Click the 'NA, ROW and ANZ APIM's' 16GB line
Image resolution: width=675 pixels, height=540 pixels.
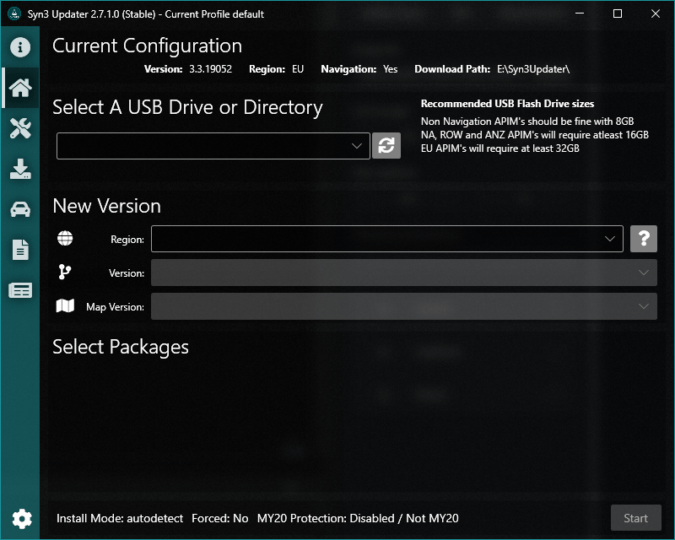click(x=535, y=135)
